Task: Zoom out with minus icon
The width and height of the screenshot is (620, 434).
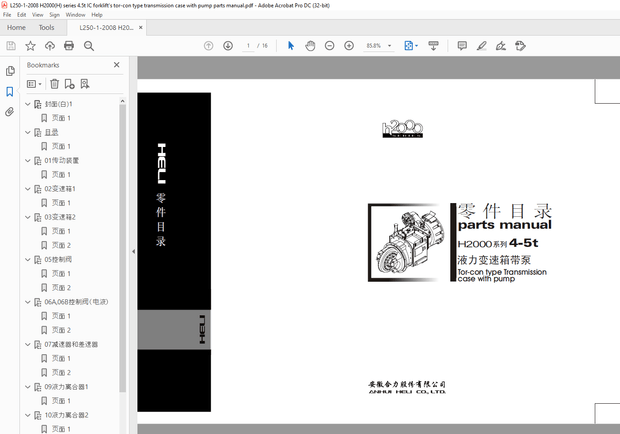Action: (x=329, y=46)
